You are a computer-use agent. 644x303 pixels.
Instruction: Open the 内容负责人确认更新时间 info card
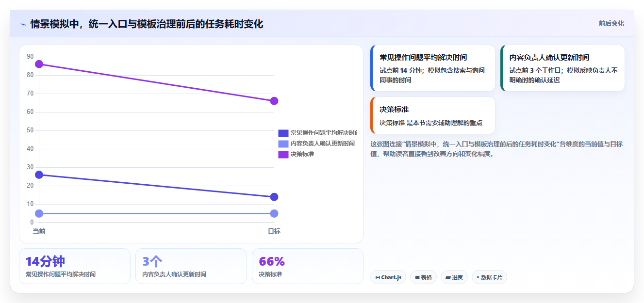pyautogui.click(x=562, y=68)
